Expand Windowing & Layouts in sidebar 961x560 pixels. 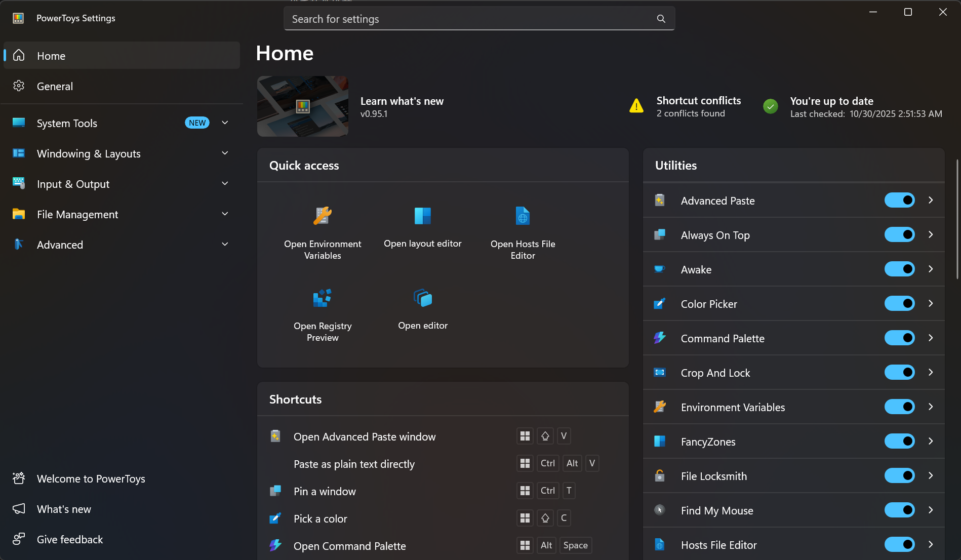click(x=225, y=153)
